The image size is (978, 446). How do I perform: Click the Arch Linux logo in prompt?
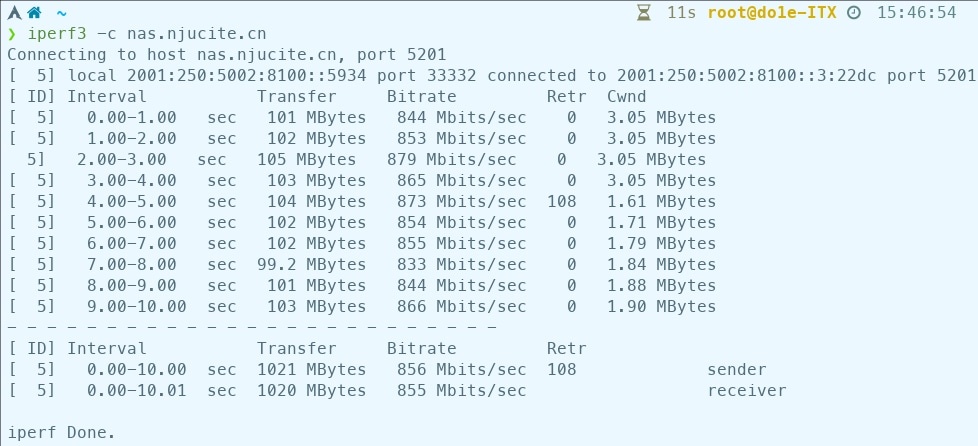[13, 12]
